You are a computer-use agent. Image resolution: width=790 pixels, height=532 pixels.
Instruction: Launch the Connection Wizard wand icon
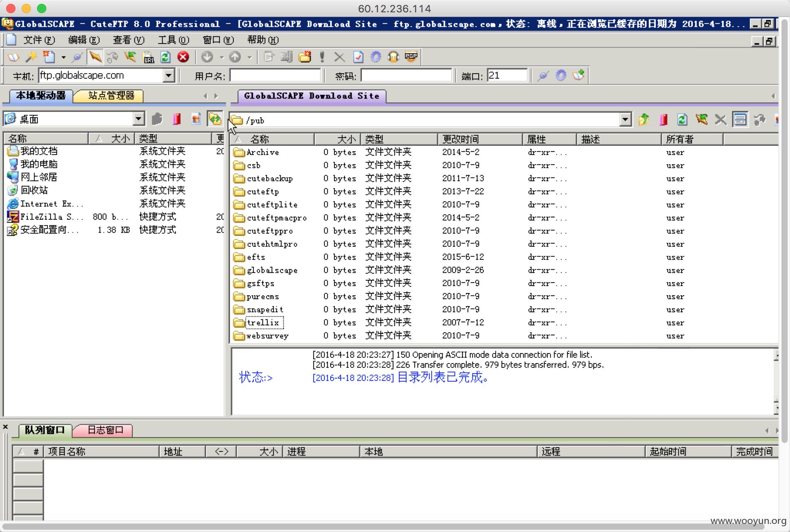point(31,57)
